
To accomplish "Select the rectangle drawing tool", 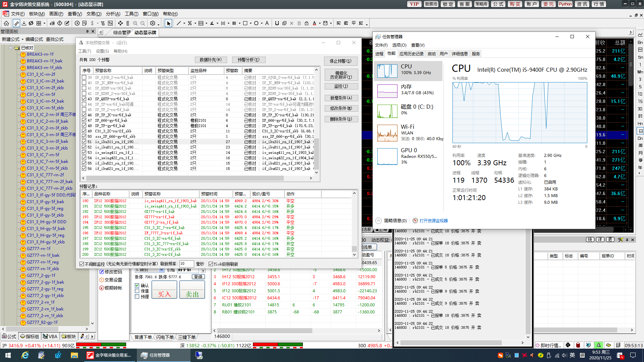I will [x=245, y=23].
